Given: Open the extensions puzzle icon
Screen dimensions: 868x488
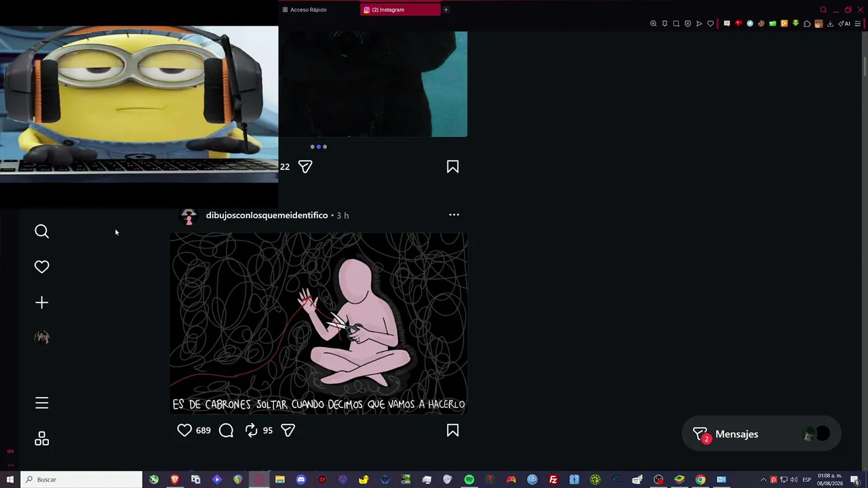Looking at the screenshot, I should coord(807,24).
